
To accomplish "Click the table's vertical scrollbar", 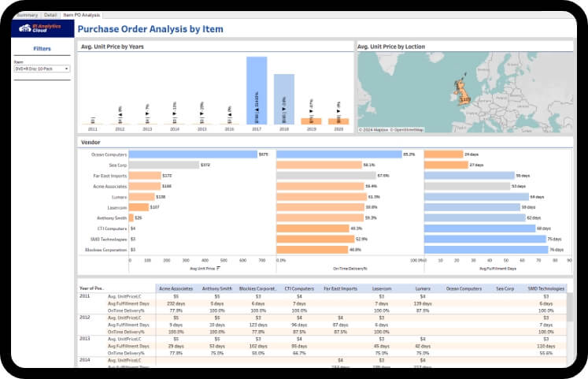I will (x=570, y=307).
